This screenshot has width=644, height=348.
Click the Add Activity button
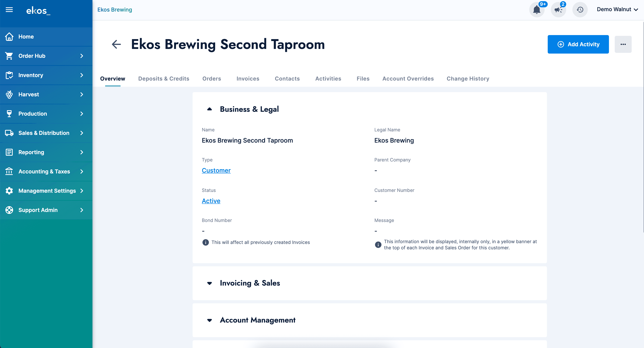[578, 44]
